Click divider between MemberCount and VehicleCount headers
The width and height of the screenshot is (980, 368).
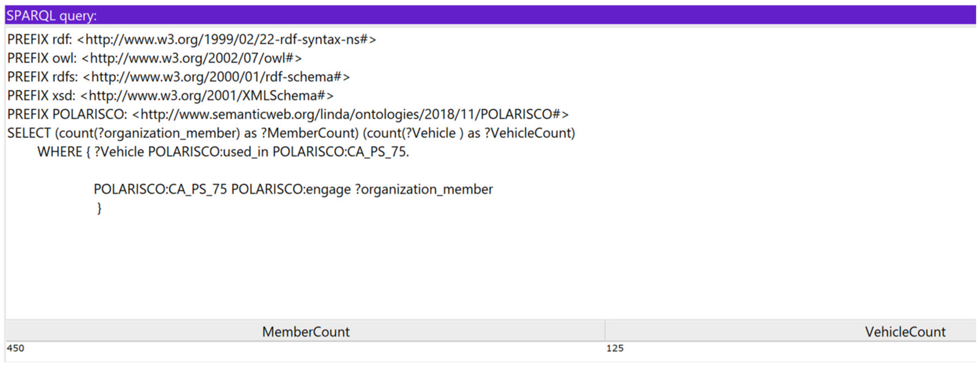[x=605, y=331]
